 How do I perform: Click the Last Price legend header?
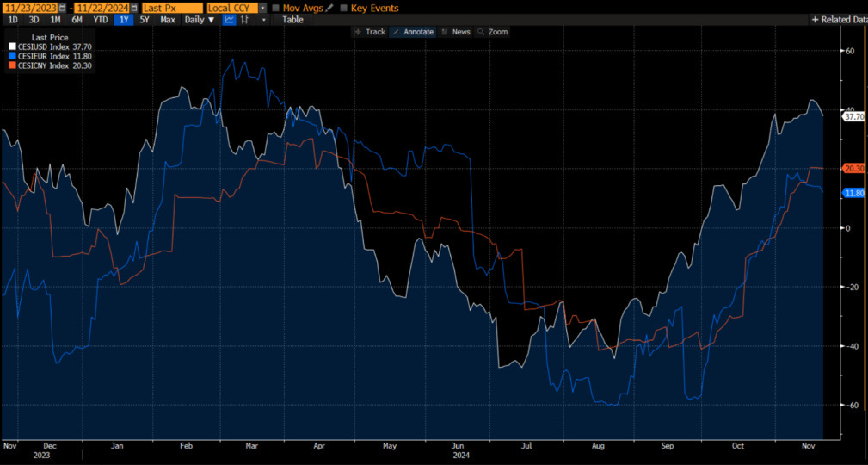(x=50, y=38)
